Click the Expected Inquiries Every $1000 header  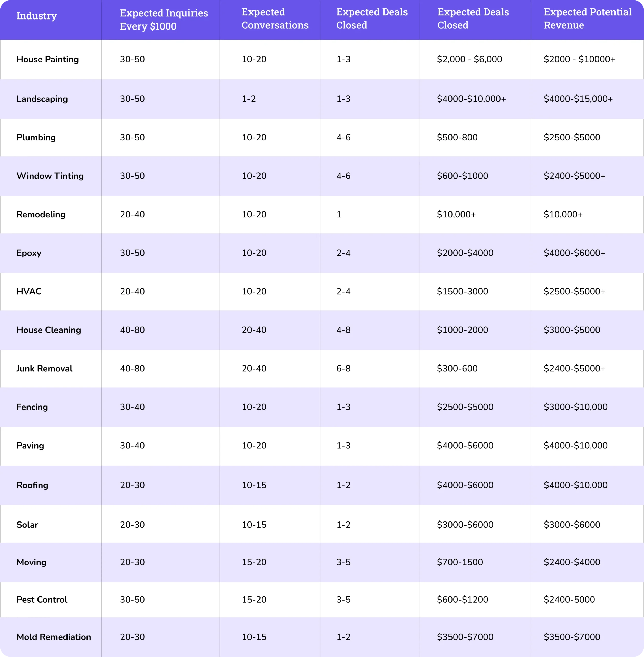click(164, 20)
